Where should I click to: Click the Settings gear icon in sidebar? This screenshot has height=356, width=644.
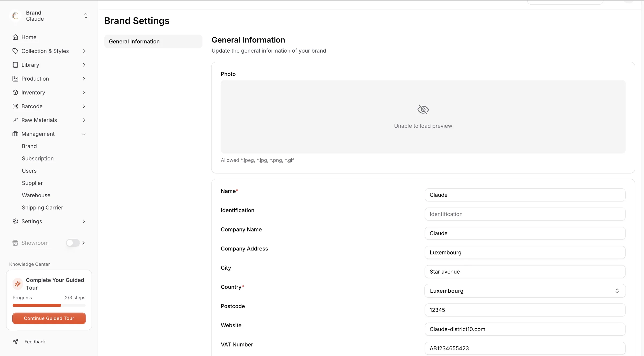tap(15, 221)
